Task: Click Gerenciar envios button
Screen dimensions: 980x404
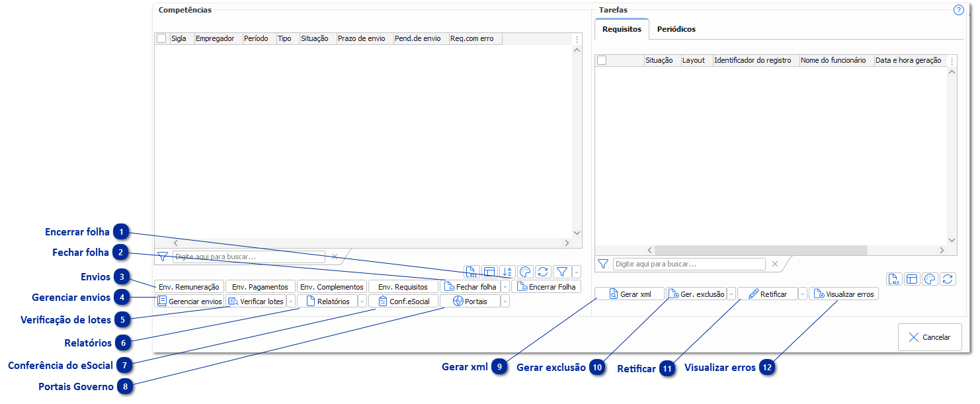Action: tap(190, 301)
